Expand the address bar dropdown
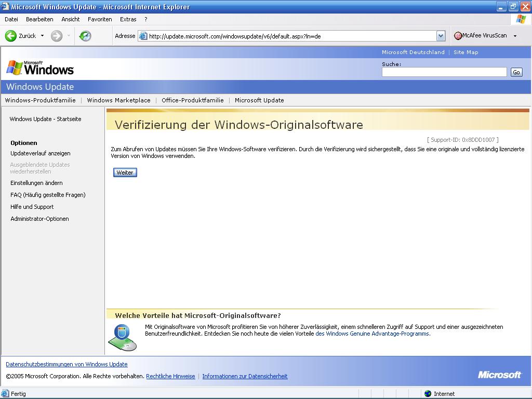 click(x=441, y=36)
